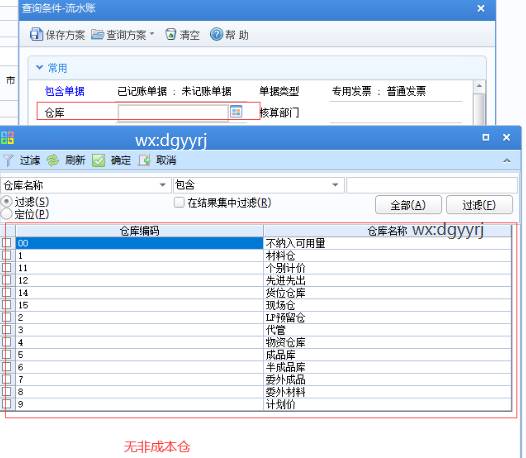The height and width of the screenshot is (458, 526).
Task: Click the filter value text field
Action: pos(431,185)
